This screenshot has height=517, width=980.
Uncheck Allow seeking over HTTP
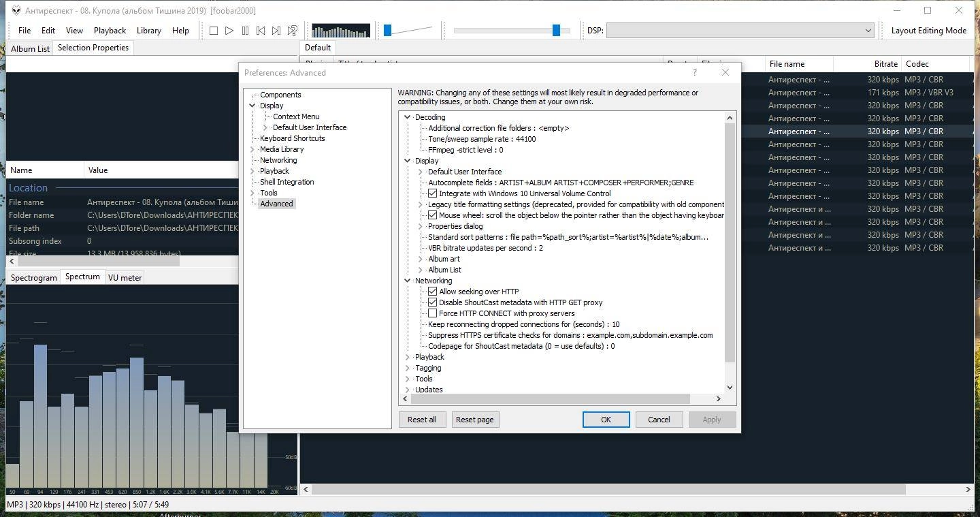tap(432, 292)
